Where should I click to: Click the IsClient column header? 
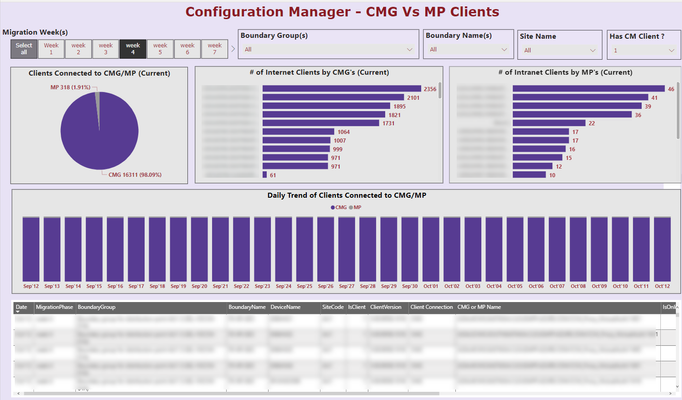357,307
